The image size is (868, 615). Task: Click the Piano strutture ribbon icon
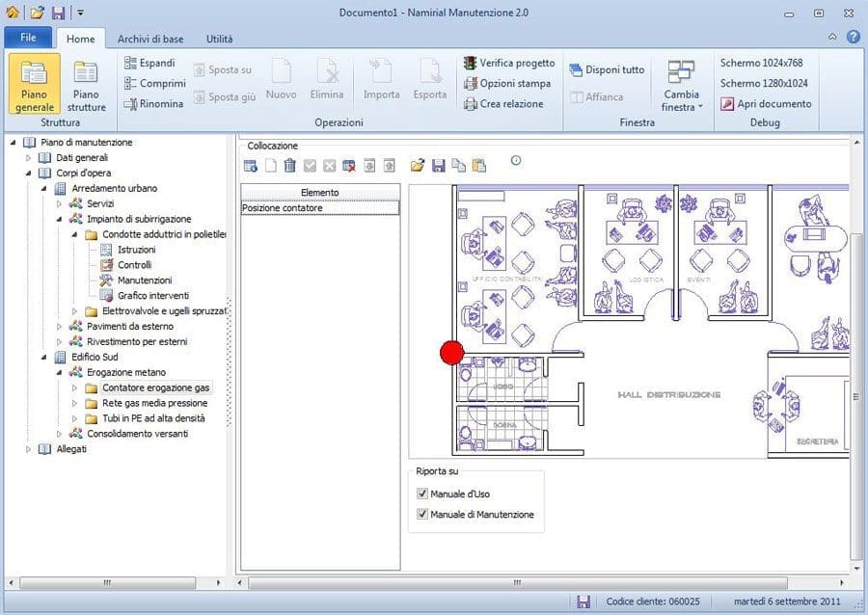87,85
